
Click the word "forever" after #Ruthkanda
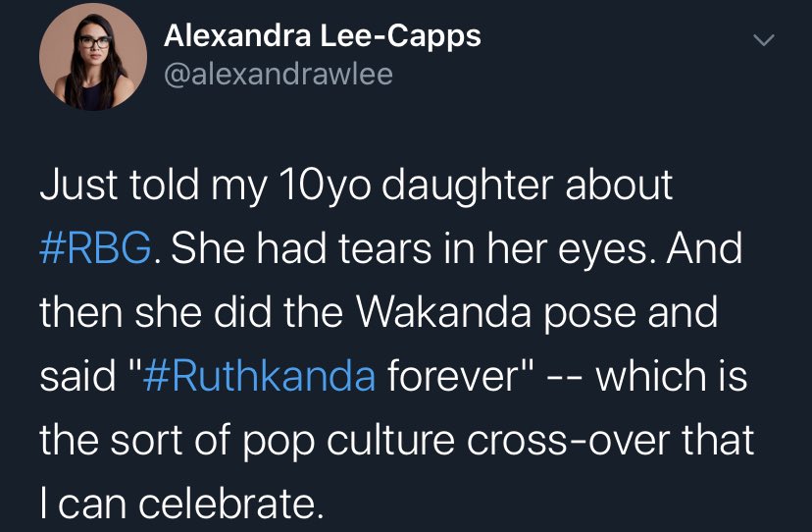click(x=454, y=375)
